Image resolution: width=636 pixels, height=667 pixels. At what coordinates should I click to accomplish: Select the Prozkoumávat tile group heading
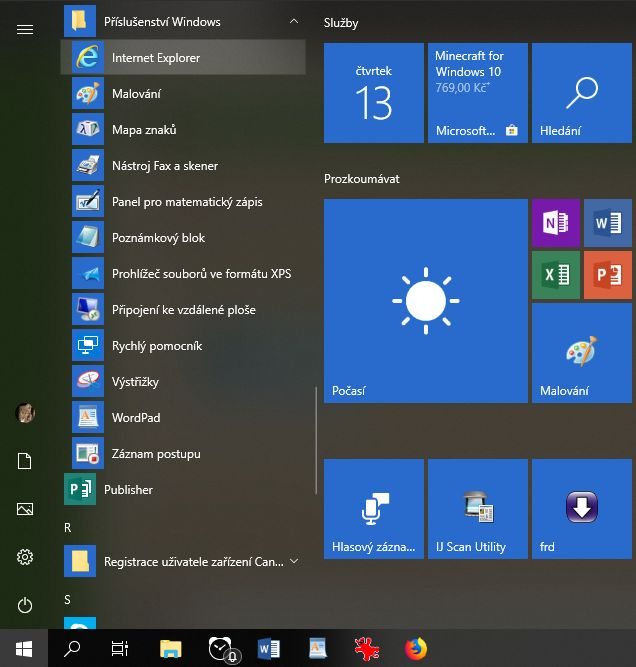pos(362,179)
